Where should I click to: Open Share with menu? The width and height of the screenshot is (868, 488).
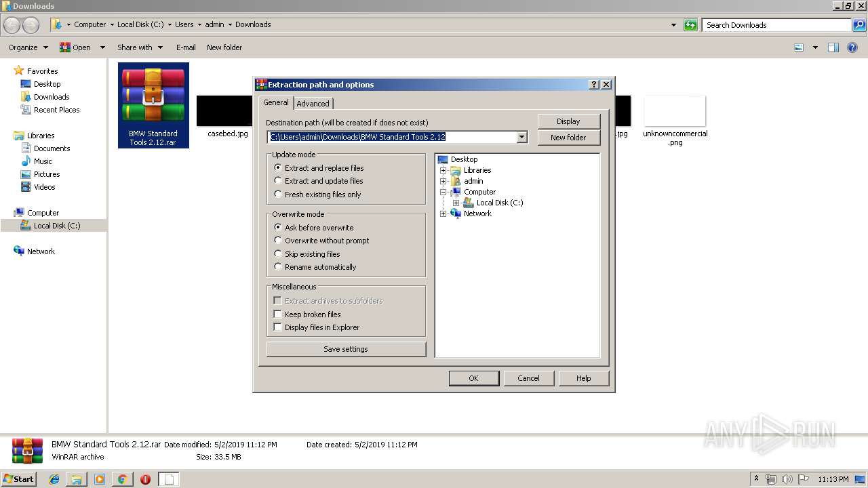pos(140,47)
